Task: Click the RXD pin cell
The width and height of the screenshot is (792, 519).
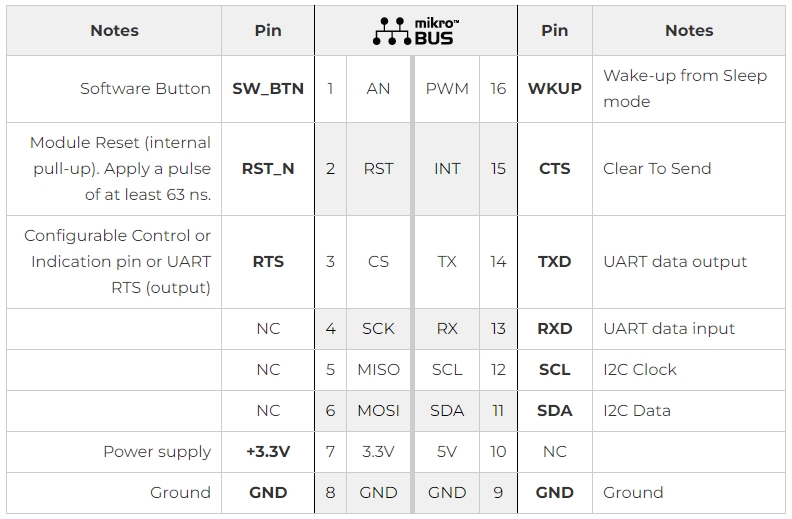Action: pyautogui.click(x=554, y=328)
